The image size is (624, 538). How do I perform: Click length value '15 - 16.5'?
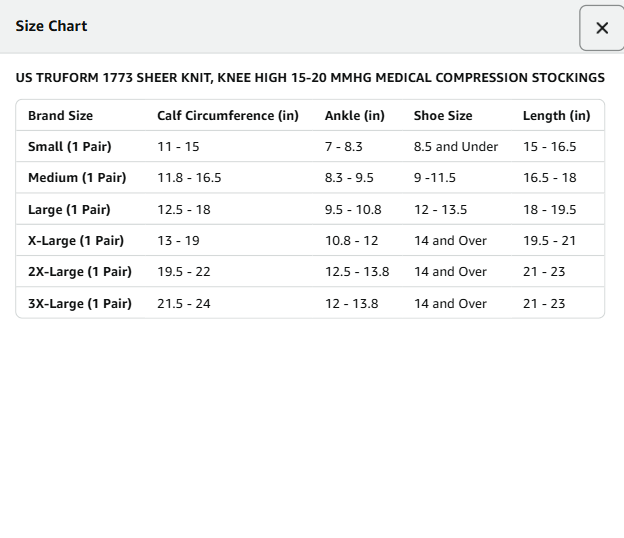[550, 147]
